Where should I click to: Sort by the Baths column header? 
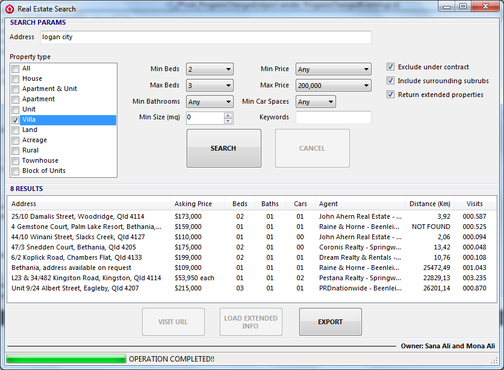270,204
